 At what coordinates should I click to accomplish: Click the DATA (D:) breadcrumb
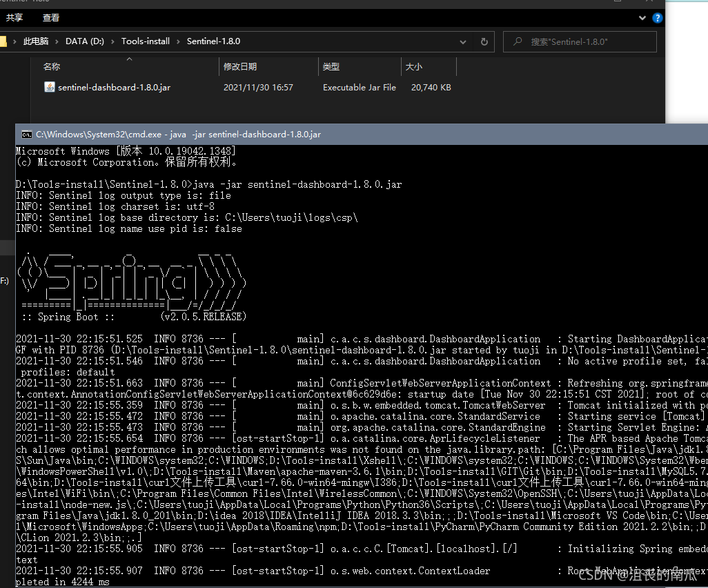(85, 41)
